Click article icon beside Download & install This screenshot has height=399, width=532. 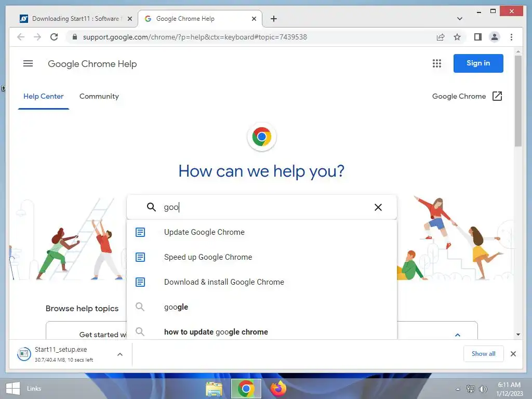140,282
